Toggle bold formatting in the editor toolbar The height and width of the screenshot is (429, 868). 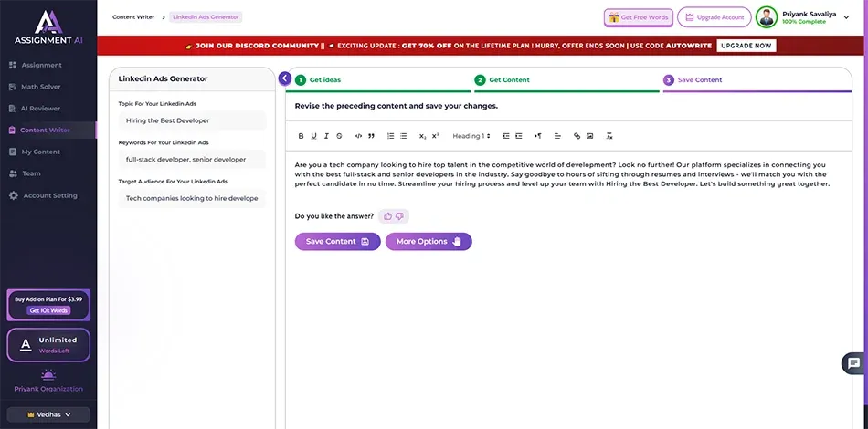pos(301,136)
